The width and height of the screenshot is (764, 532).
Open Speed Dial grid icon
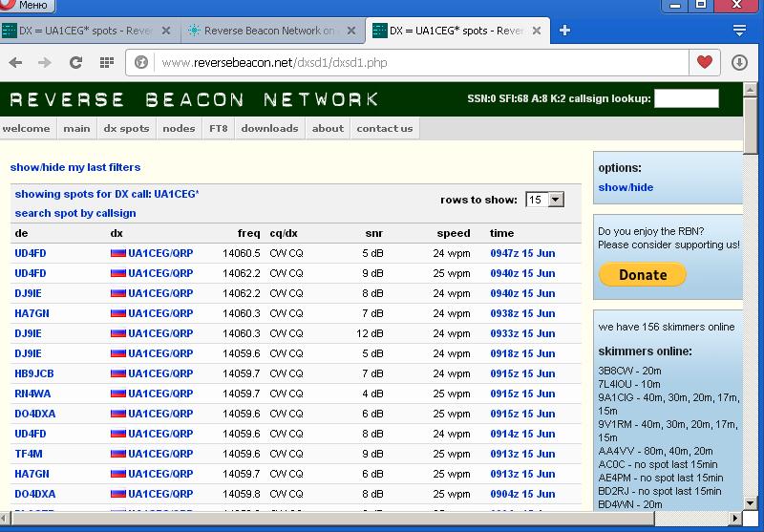tap(107, 62)
